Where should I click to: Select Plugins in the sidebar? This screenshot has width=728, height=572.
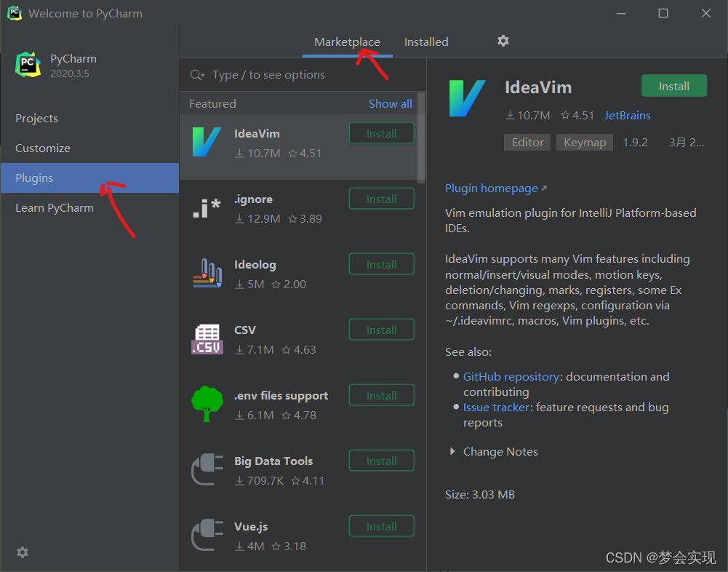(x=89, y=178)
